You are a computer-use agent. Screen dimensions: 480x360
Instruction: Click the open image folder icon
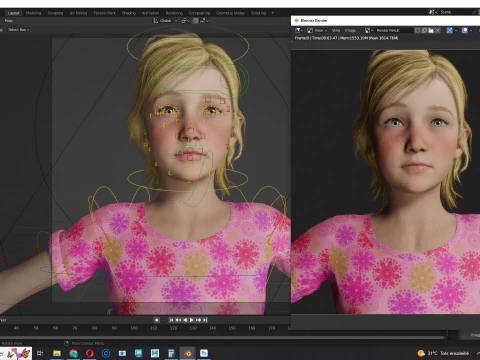pos(431,30)
